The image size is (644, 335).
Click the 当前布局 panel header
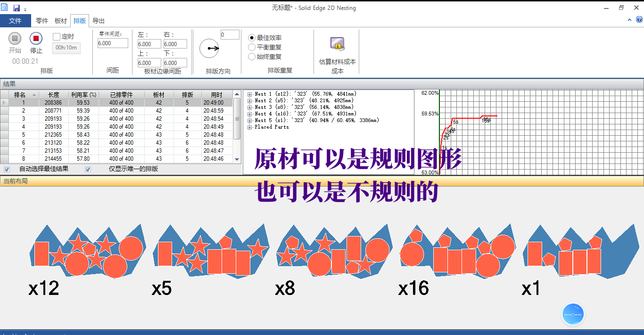click(x=322, y=181)
